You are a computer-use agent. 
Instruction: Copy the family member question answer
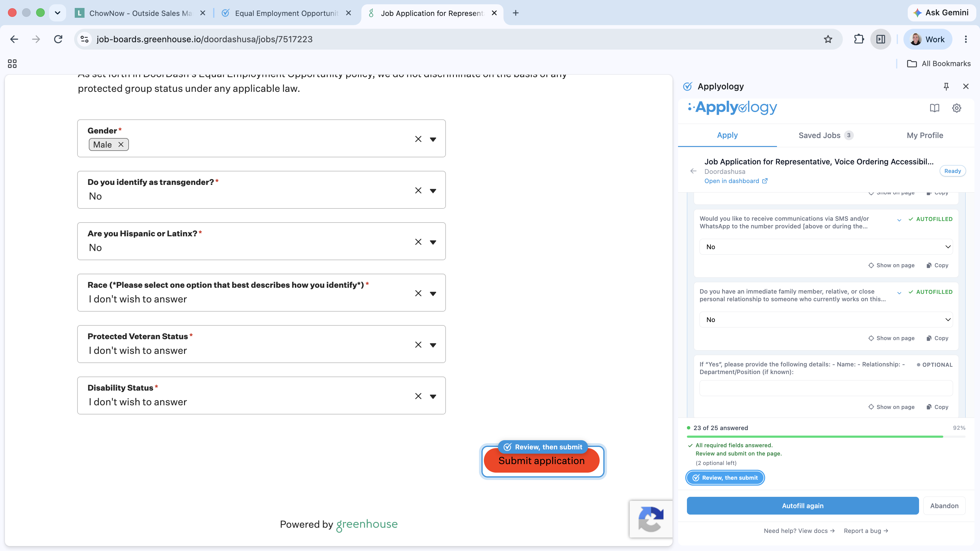(x=937, y=338)
